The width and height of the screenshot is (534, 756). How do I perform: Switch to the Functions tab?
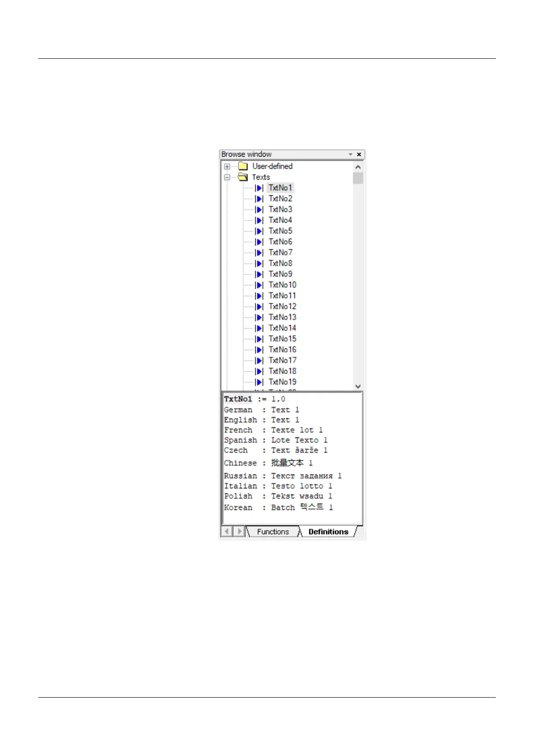[273, 532]
